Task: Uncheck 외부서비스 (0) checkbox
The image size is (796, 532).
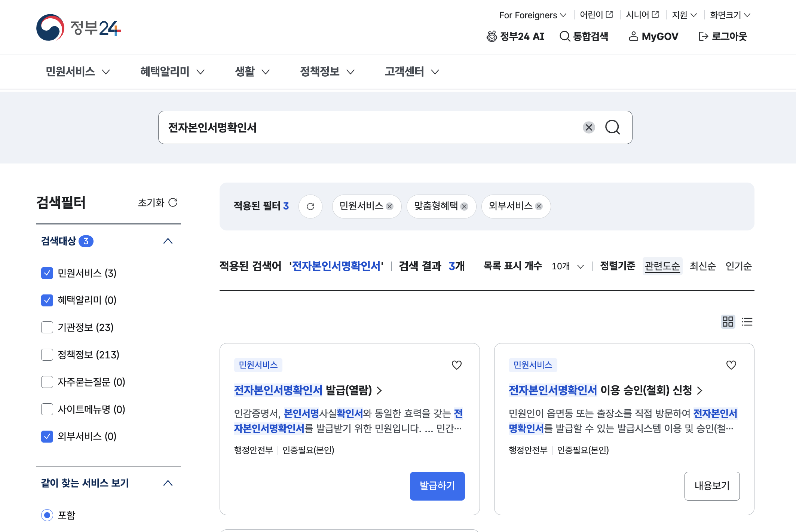Action: (47, 436)
